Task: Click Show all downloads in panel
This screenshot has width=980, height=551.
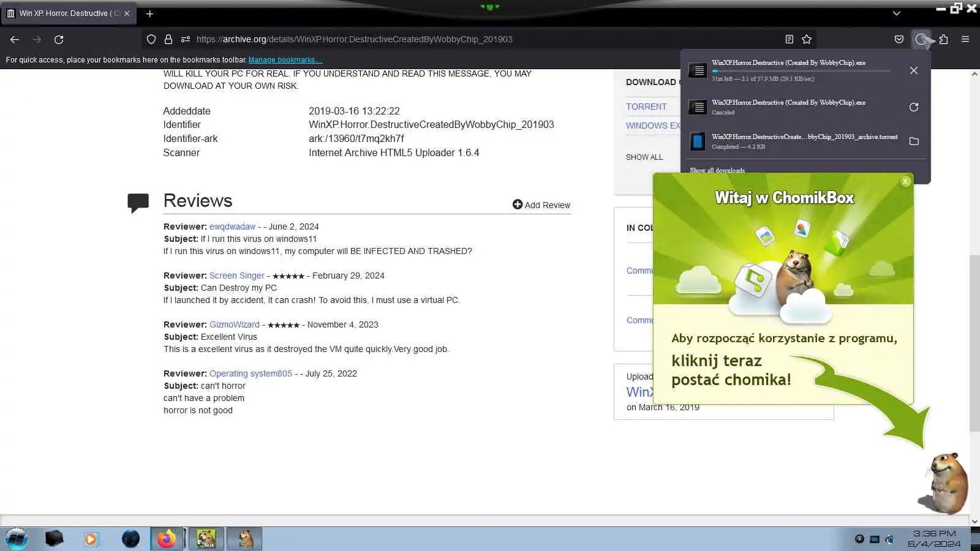Action: click(717, 171)
